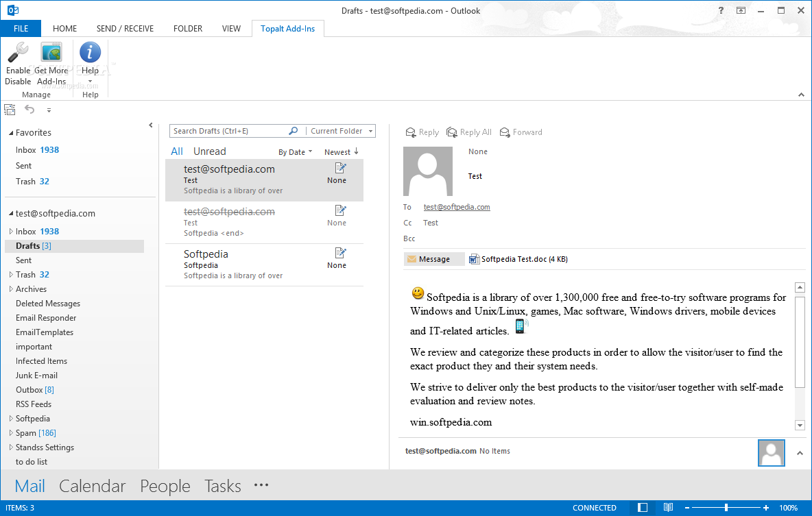Click zoom in plus button
The image size is (812, 516).
click(766, 508)
